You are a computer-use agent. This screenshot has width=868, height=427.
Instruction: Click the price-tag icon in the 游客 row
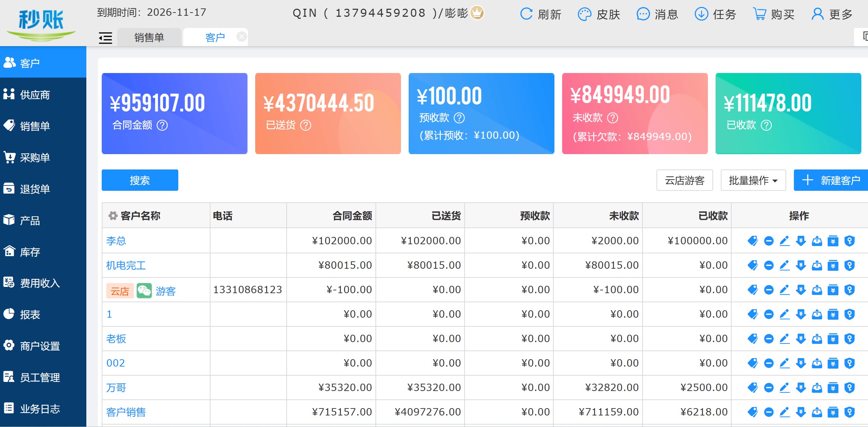click(752, 290)
